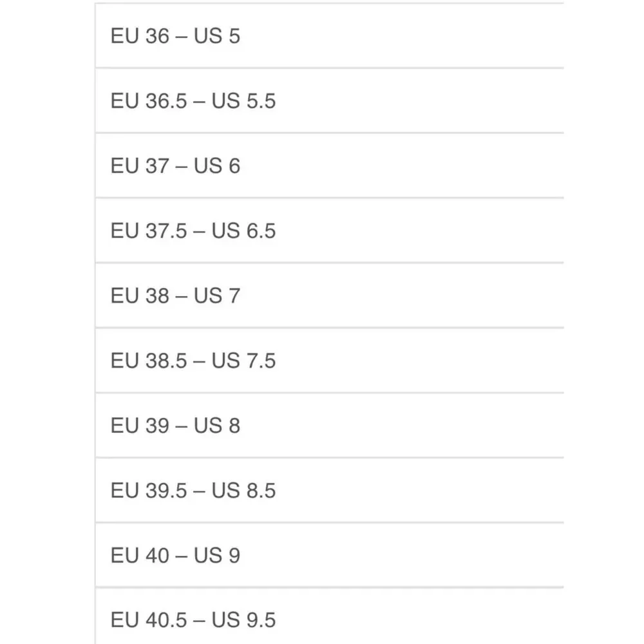
Task: Pick the list item for EU 39.5
Action: click(x=329, y=490)
